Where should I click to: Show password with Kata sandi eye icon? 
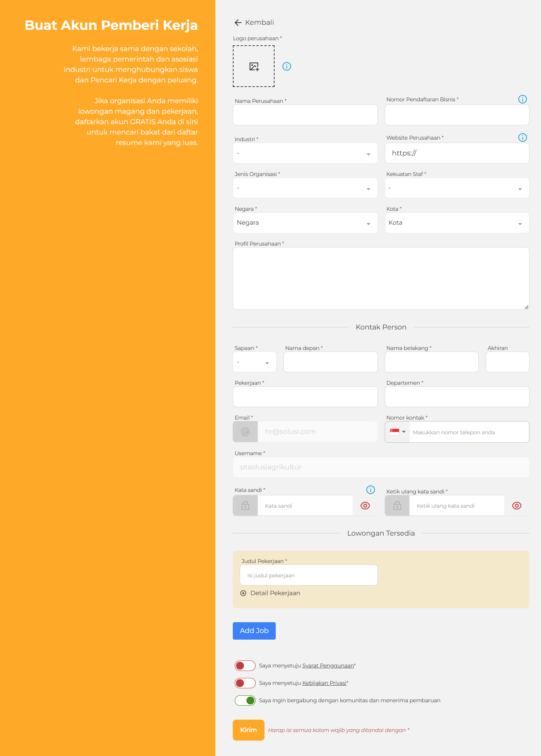[365, 506]
